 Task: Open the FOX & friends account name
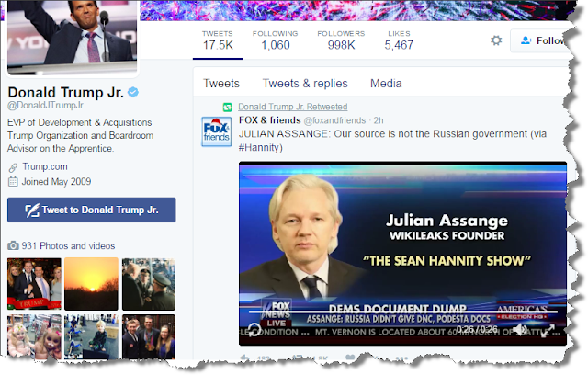coord(269,120)
